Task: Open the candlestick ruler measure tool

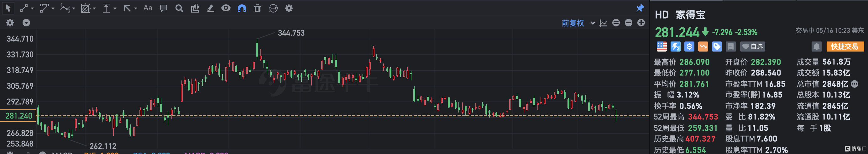Action: point(195,8)
